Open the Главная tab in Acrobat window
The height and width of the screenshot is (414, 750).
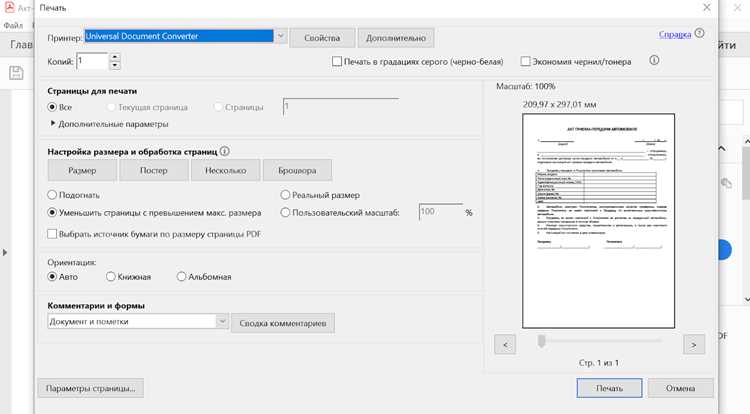(21, 44)
